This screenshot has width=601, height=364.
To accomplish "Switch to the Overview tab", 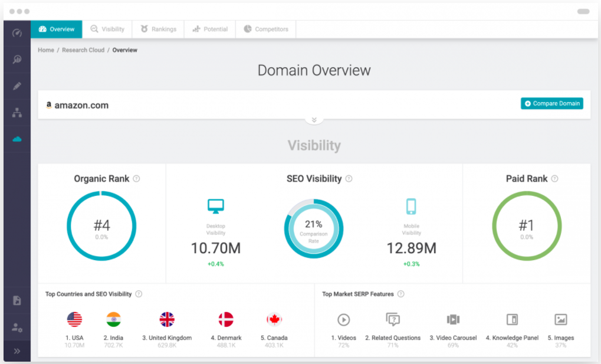I will click(57, 29).
